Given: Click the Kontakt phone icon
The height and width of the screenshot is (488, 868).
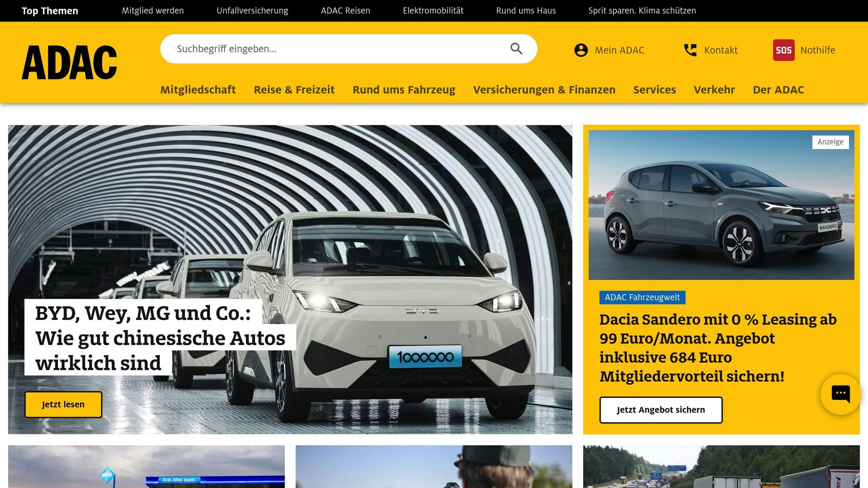Looking at the screenshot, I should 690,50.
